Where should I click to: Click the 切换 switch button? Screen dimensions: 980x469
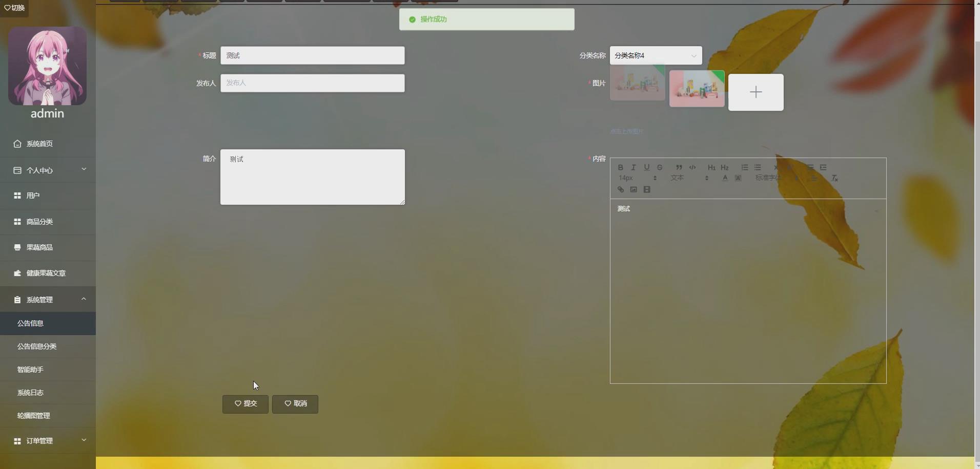coord(14,8)
